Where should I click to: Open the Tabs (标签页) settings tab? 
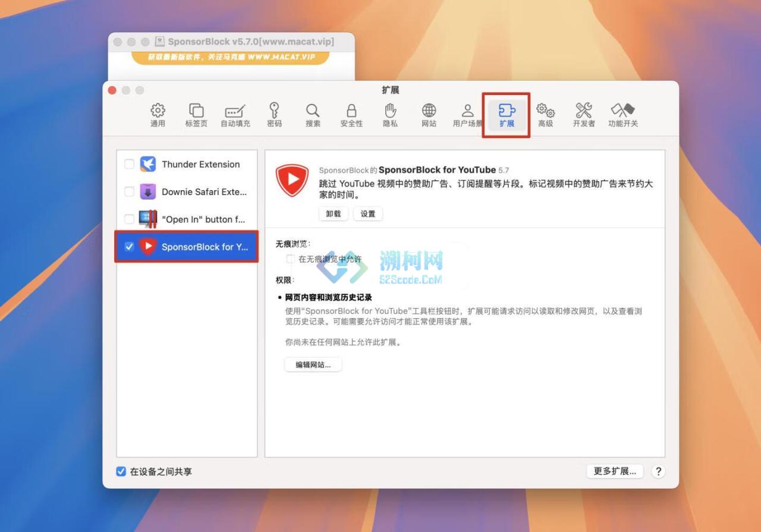click(196, 115)
